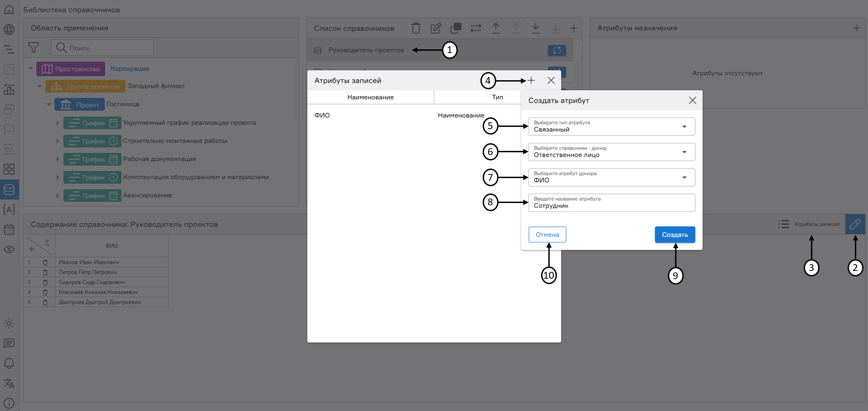The image size is (868, 411).
Task: Click the Отмена button
Action: point(547,235)
